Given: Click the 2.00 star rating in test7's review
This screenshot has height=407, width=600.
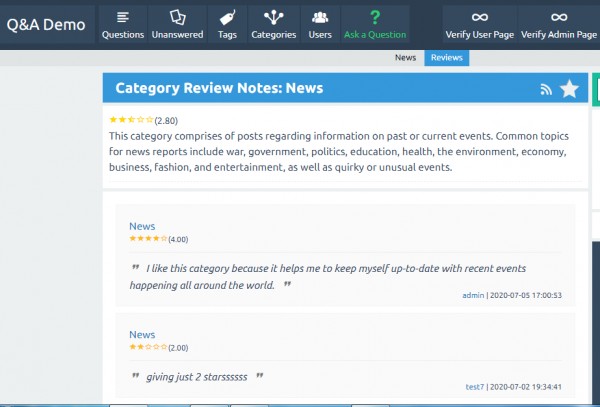Looking at the screenshot, I should (147, 347).
